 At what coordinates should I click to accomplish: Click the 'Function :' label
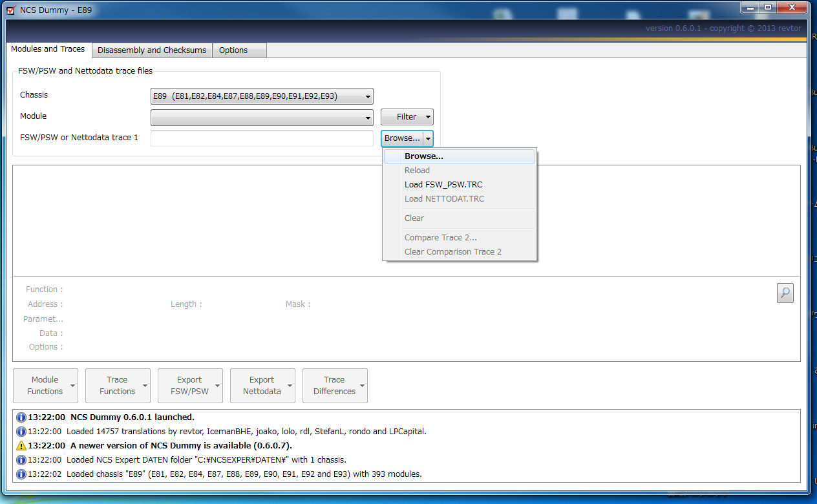[x=45, y=289]
